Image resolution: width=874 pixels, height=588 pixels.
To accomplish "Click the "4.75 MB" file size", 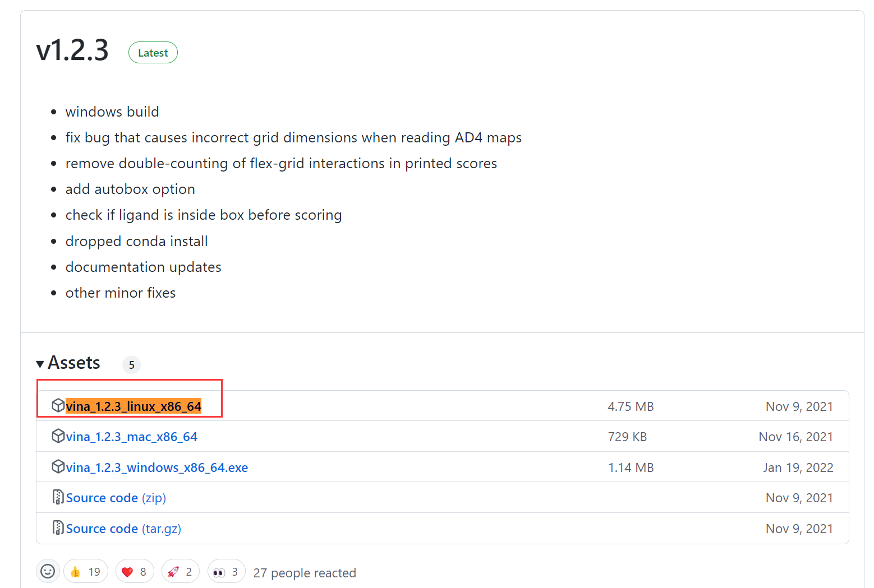I will click(631, 406).
